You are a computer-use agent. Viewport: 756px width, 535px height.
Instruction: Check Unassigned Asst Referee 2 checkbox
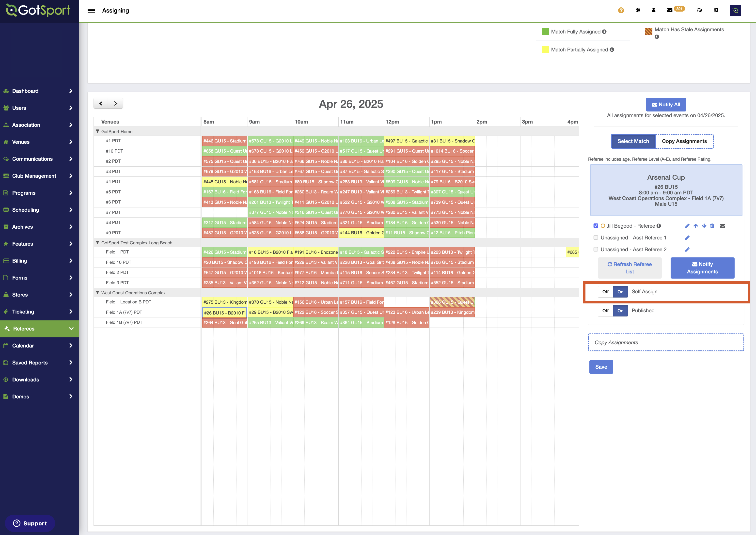[x=596, y=249]
